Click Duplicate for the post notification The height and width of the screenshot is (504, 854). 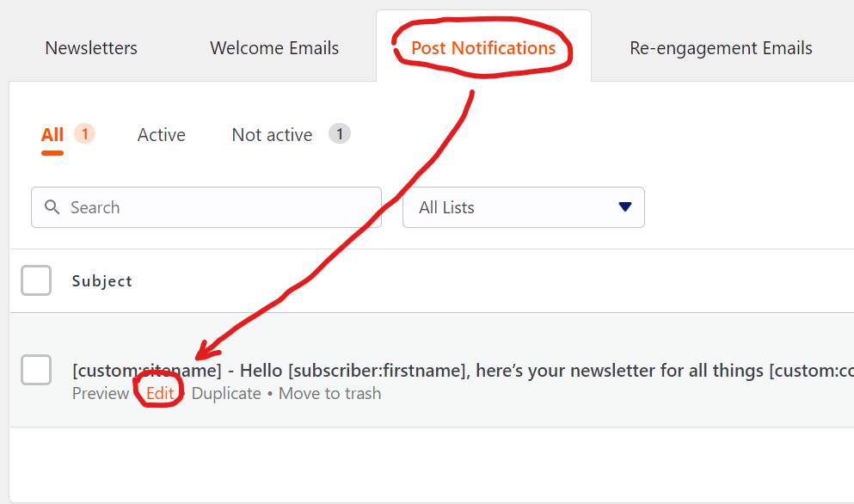(226, 393)
